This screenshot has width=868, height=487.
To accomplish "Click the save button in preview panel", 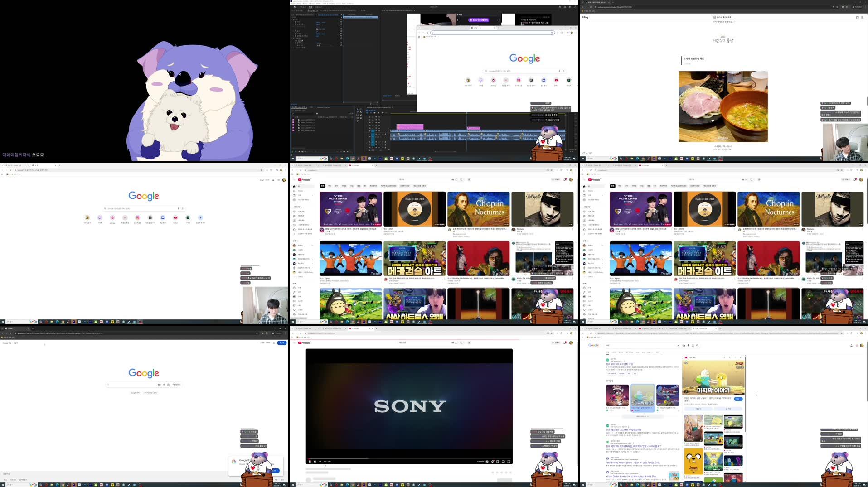I will (x=728, y=409).
